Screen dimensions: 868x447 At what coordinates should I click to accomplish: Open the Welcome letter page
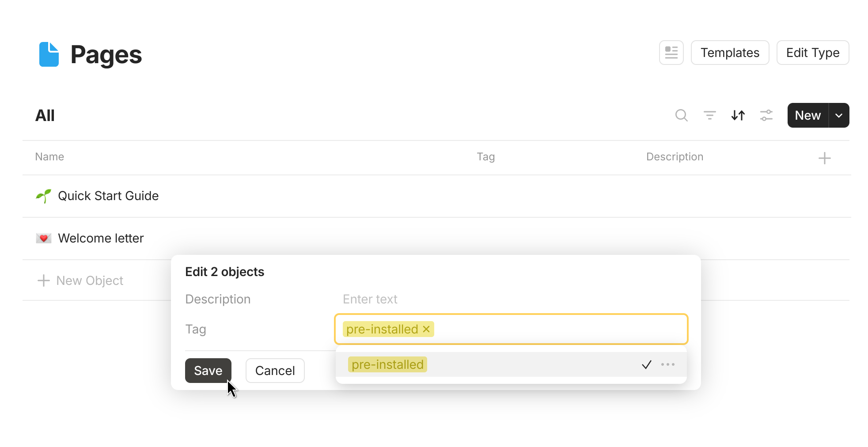point(101,238)
